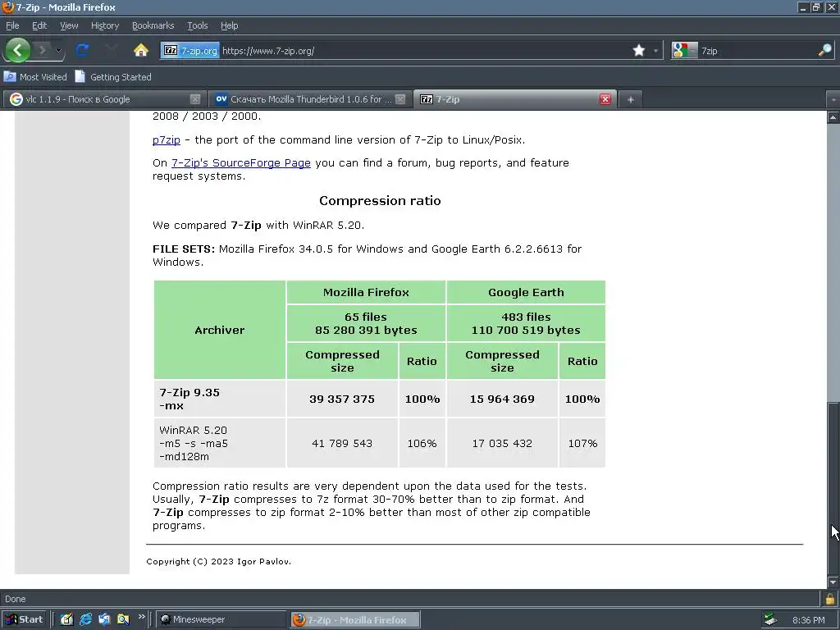Open the Getting Started bookmark

point(113,76)
